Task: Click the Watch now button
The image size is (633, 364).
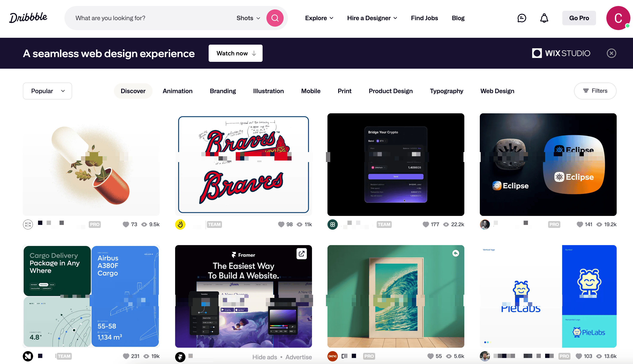Action: point(235,53)
